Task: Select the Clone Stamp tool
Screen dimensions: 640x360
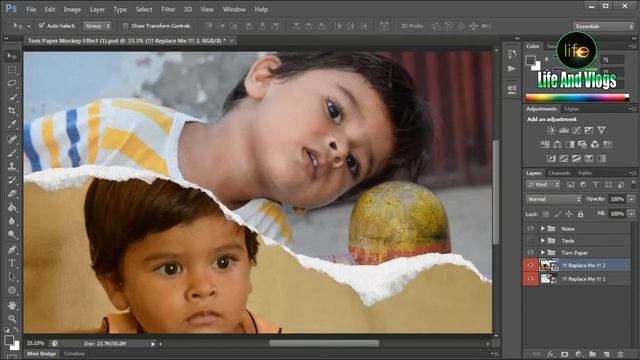Action: [x=12, y=167]
